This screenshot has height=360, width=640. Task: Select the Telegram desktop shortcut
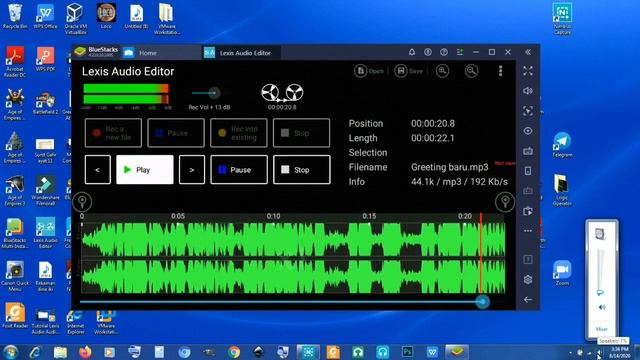(x=562, y=144)
